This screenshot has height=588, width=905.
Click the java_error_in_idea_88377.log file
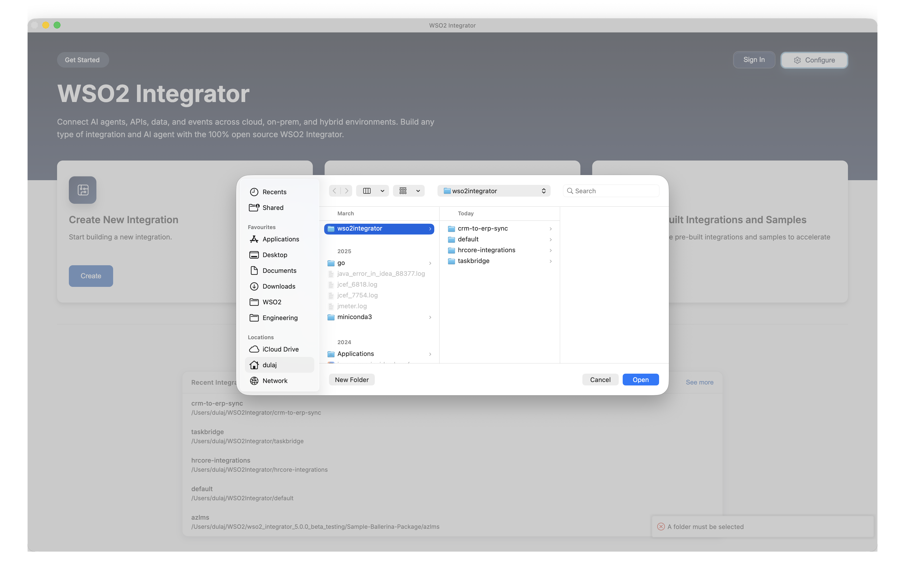pos(379,274)
